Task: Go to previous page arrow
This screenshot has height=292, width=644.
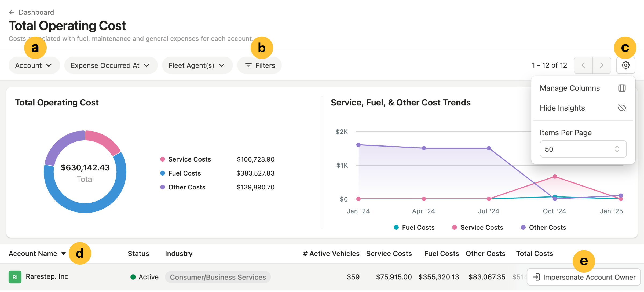Action: (583, 65)
